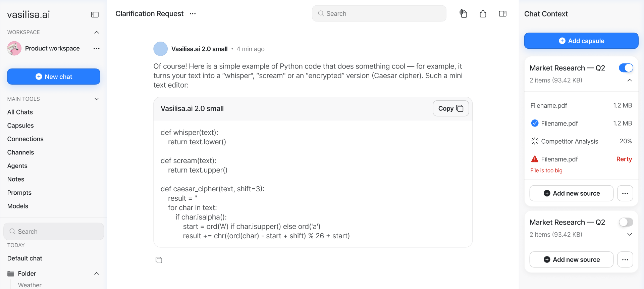Image resolution: width=644 pixels, height=289 pixels.
Task: Toggle the right context panel icon
Action: click(x=502, y=14)
